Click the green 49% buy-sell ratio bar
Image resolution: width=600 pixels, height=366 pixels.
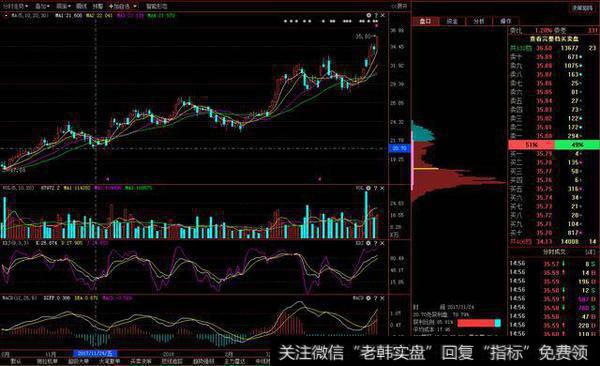click(x=577, y=145)
